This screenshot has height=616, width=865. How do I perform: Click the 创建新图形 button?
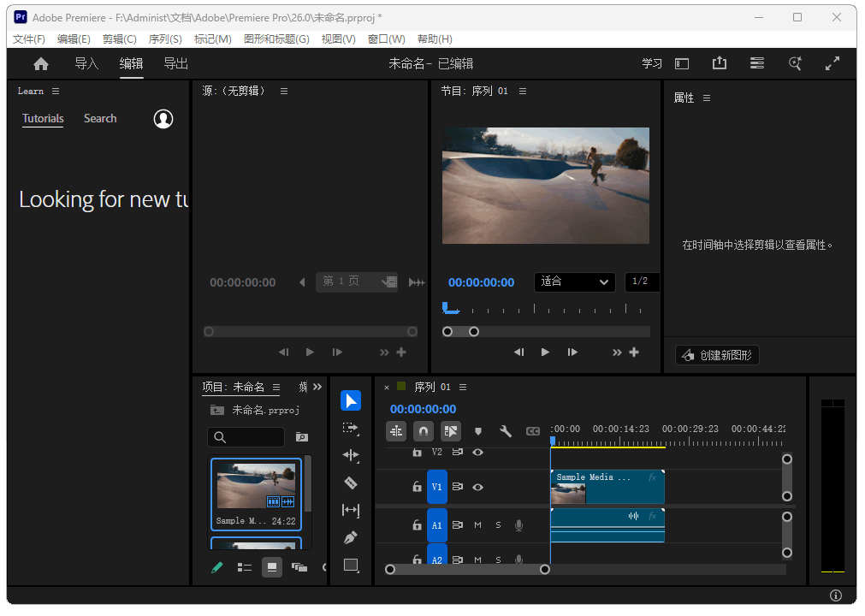pyautogui.click(x=717, y=355)
